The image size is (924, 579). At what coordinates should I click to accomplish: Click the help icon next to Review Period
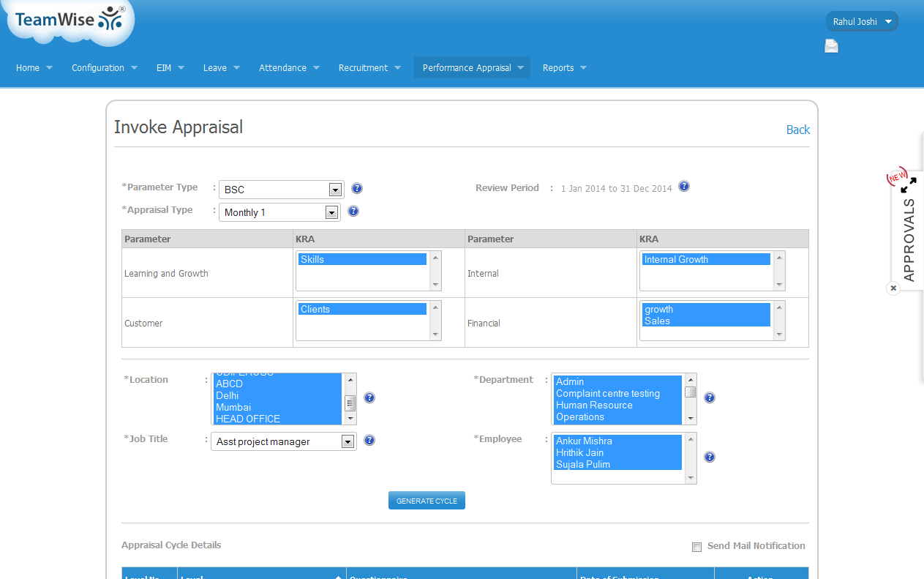pos(684,186)
